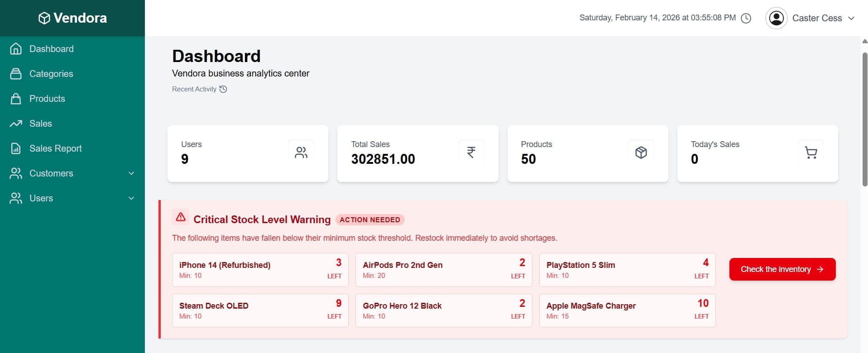Click the users icon in Users card
The image size is (868, 353).
point(301,153)
